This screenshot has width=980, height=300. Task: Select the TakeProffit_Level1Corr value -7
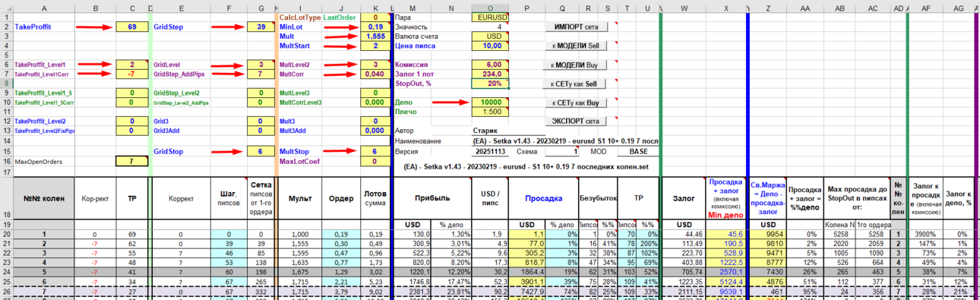click(x=132, y=74)
